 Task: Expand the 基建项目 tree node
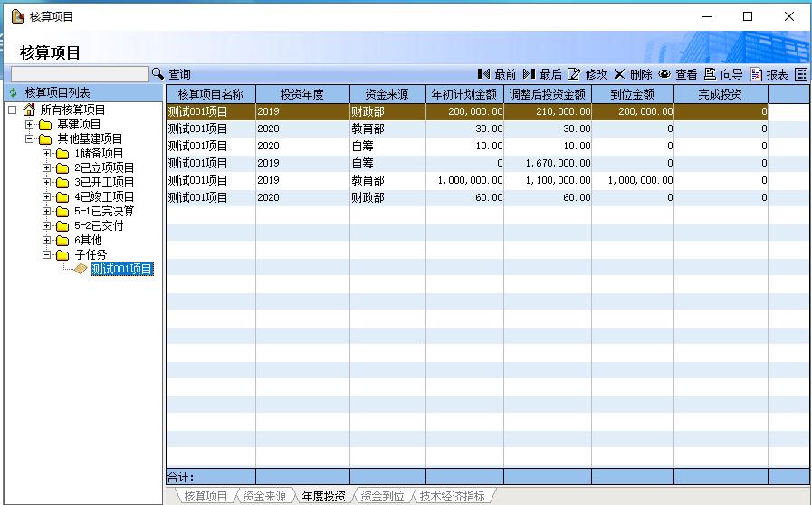[x=30, y=124]
